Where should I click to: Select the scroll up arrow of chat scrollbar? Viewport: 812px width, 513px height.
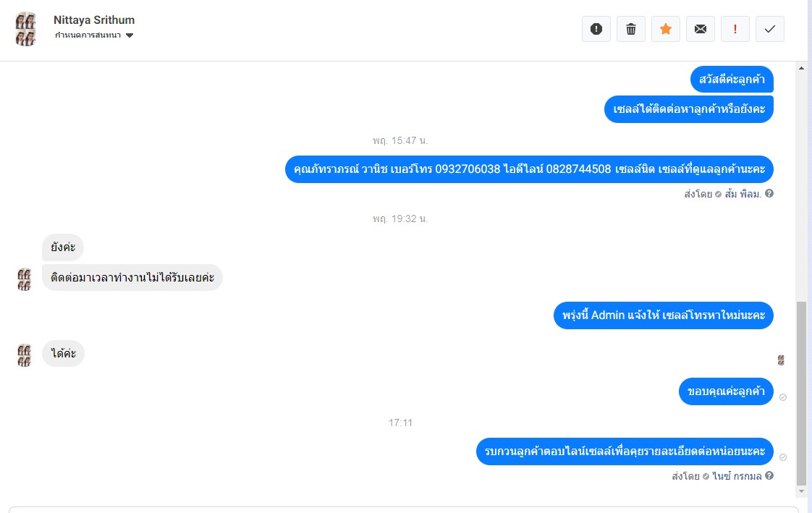point(802,68)
